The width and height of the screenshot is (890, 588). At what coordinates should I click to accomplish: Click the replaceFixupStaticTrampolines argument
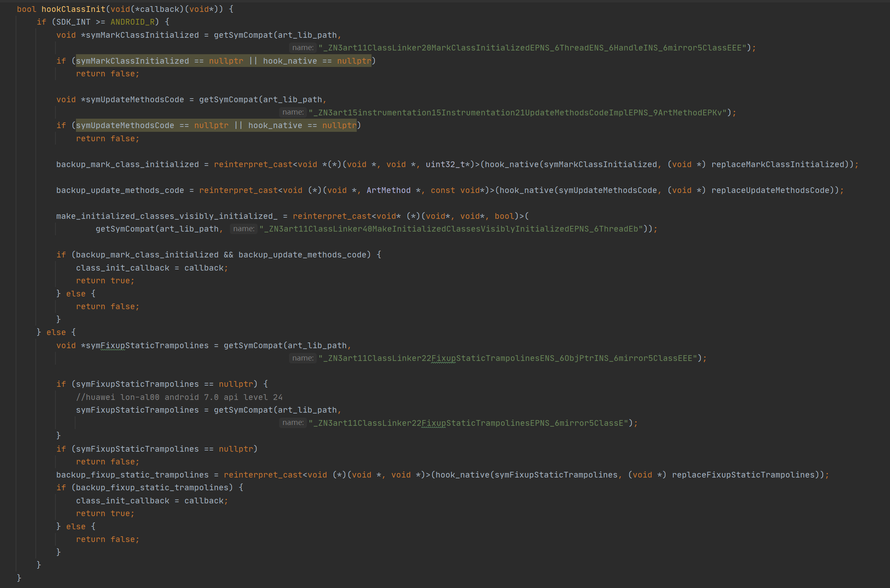pyautogui.click(x=743, y=475)
